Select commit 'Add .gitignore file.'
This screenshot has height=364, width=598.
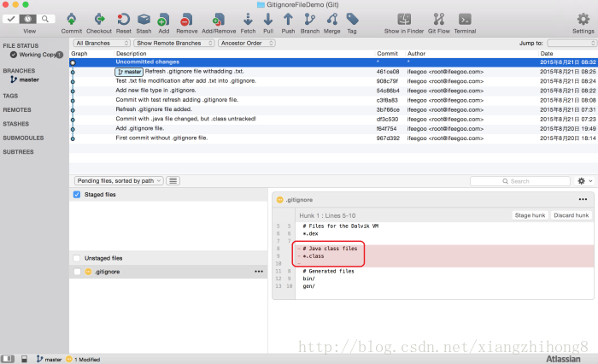pyautogui.click(x=333, y=129)
